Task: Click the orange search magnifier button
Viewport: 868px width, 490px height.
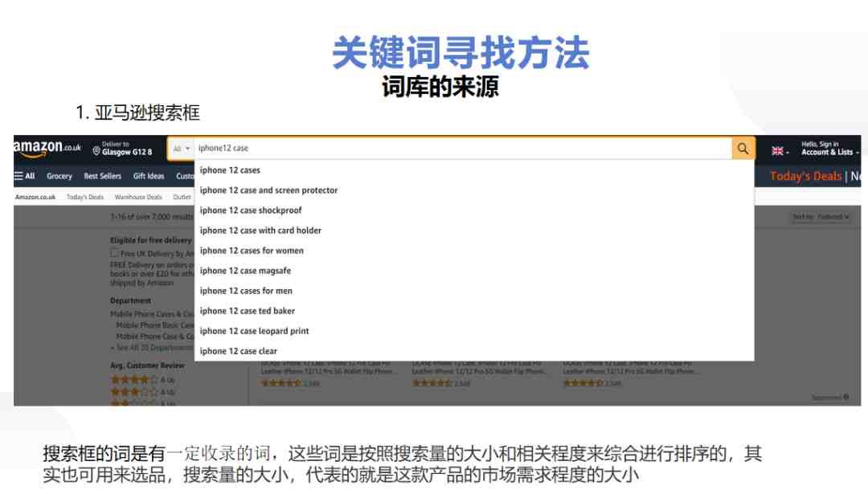Action: pos(743,149)
